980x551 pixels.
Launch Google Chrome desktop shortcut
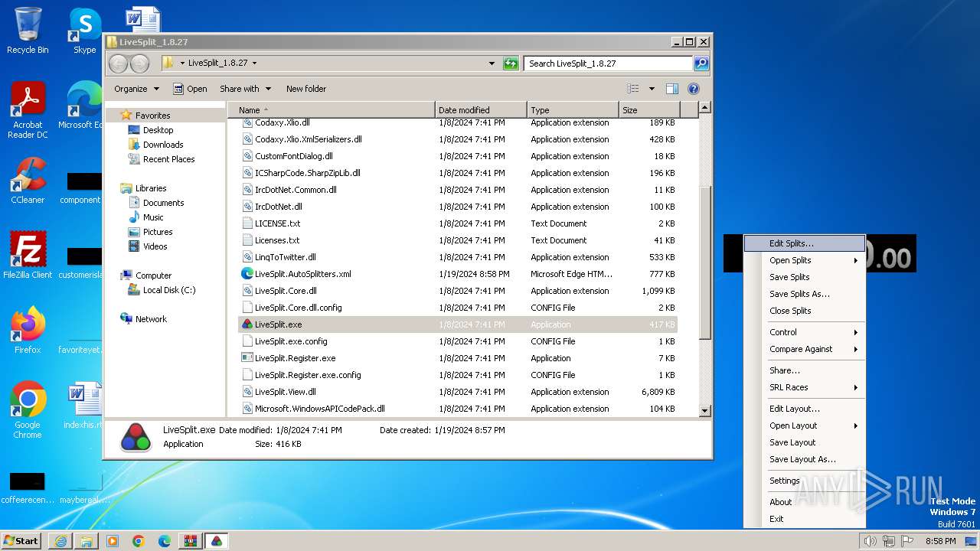(x=28, y=410)
